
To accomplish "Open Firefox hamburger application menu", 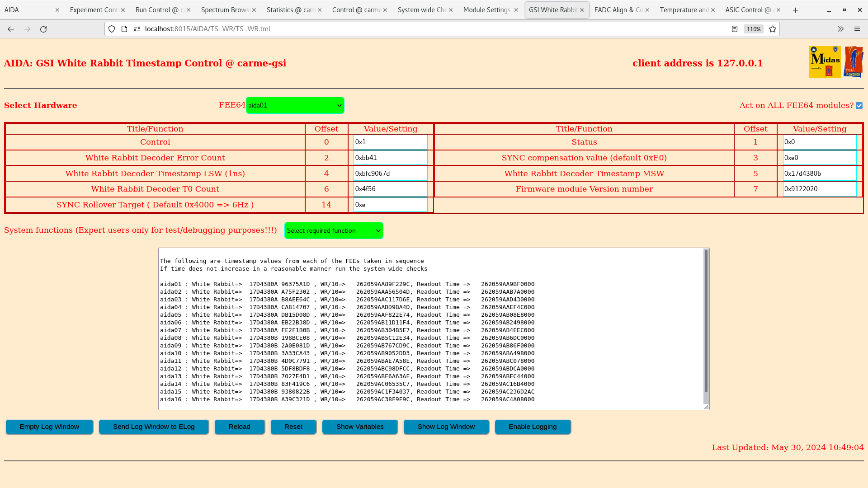I will 857,29.
